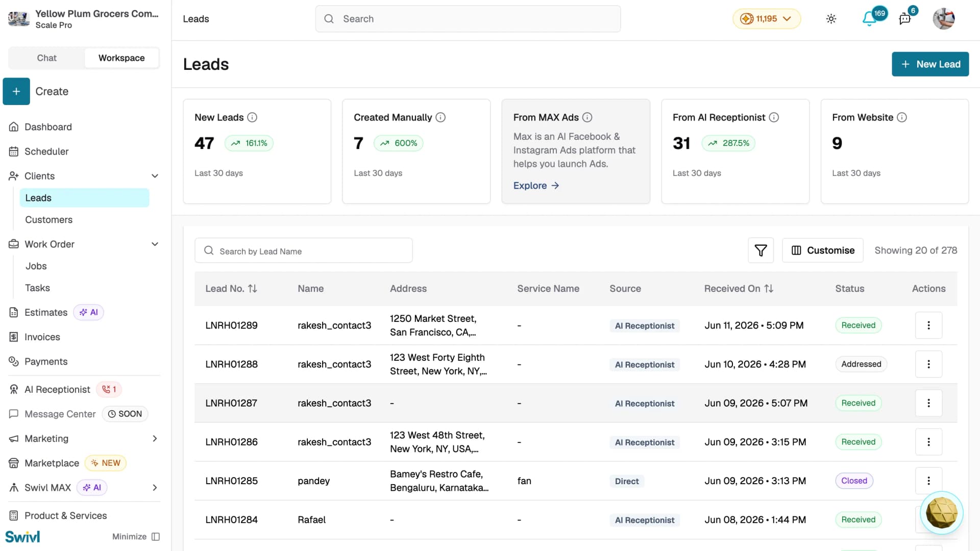Open actions menu for lead LNRH01289

tap(928, 325)
